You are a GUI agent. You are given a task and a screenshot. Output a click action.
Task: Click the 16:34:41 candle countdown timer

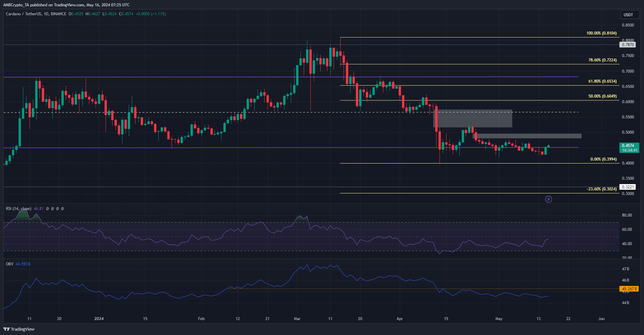(629, 150)
